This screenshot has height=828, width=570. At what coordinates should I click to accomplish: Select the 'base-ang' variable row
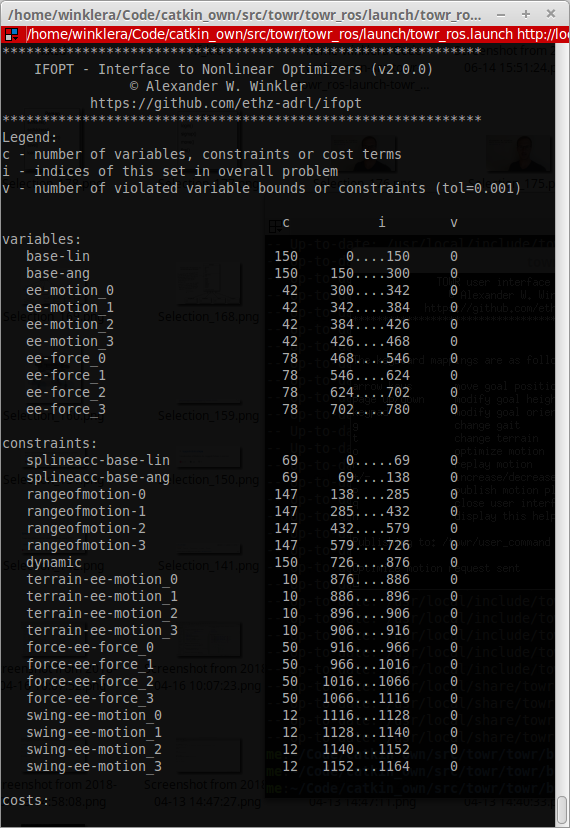pyautogui.click(x=229, y=273)
